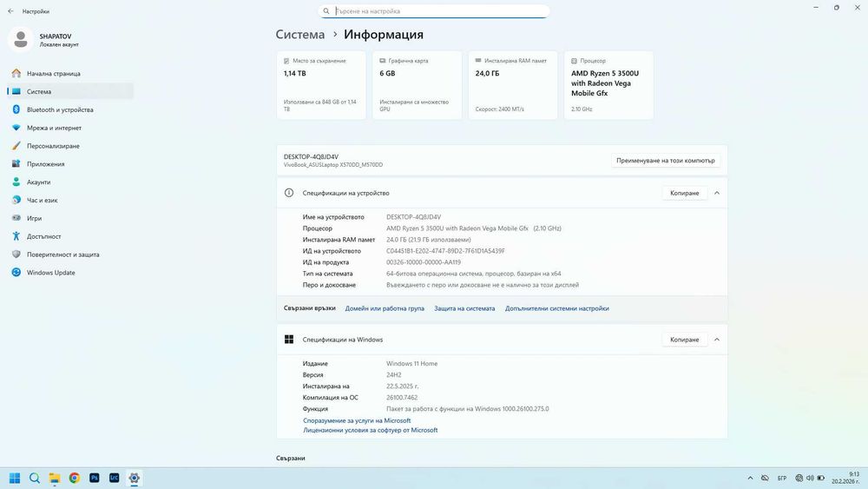The image size is (868, 489).
Task: Launch Lightroom Classic from the taskbar
Action: pos(114,478)
